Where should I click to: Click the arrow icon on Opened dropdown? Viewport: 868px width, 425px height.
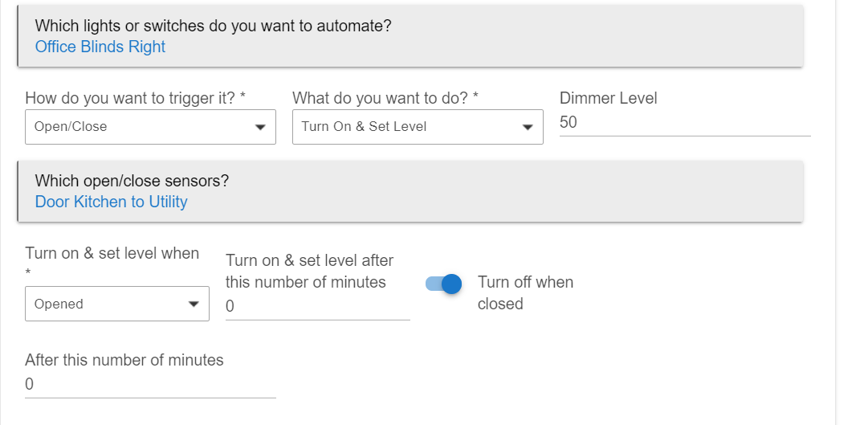pos(193,304)
